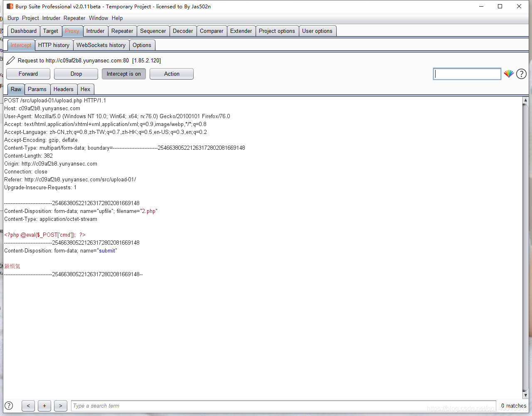Screen dimensions: 532x416
Task: Click the 'Host: c09af2b8.yunyansec.com' header line
Action: point(42,109)
